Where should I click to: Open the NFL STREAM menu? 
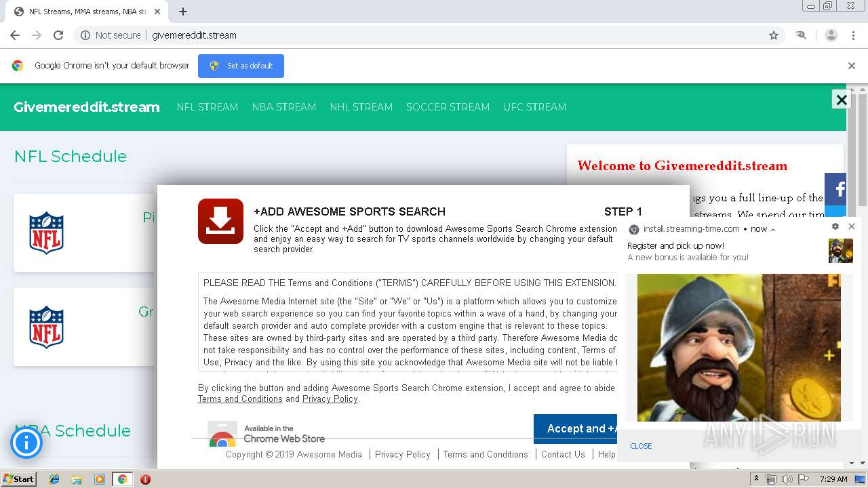[208, 107]
